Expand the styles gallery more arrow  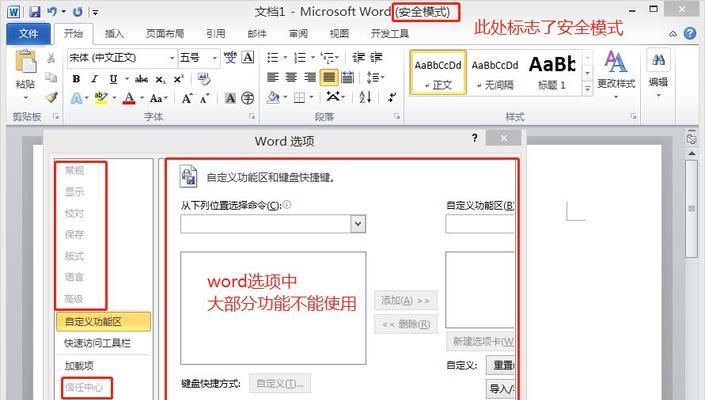[587, 89]
